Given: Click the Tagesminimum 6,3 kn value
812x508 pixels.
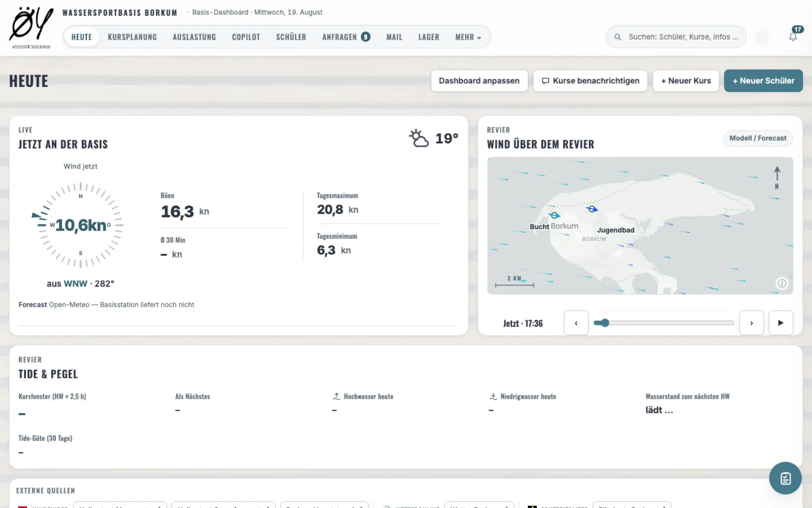Looking at the screenshot, I should tap(333, 250).
